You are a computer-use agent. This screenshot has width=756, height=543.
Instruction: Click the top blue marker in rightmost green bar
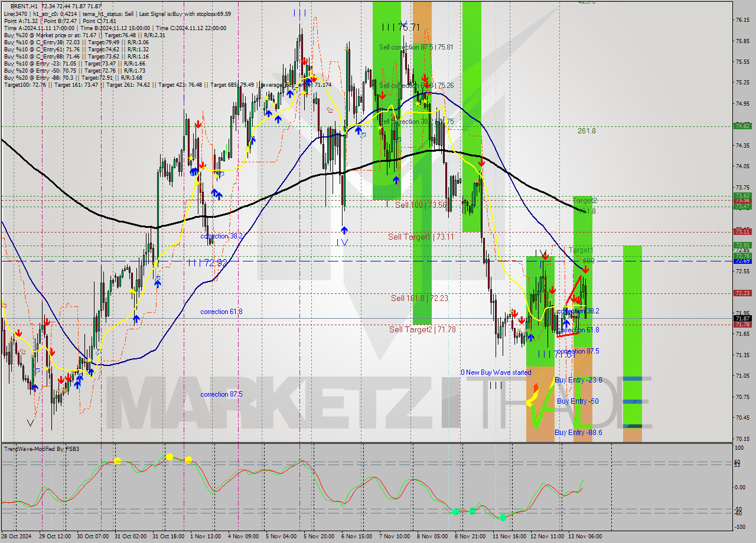[x=633, y=378]
